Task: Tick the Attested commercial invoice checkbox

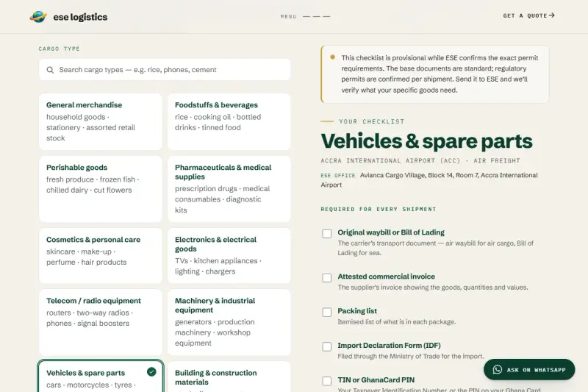Action: pyautogui.click(x=327, y=277)
